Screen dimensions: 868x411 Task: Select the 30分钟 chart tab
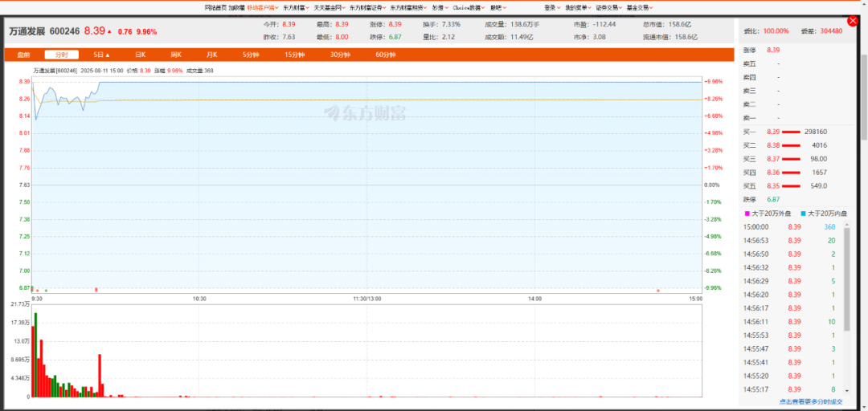pyautogui.click(x=340, y=55)
